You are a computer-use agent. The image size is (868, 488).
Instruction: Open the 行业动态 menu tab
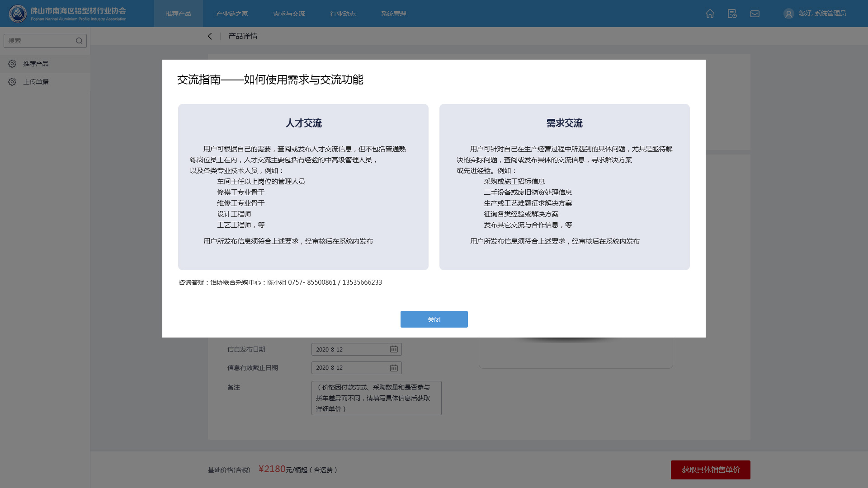pyautogui.click(x=343, y=14)
